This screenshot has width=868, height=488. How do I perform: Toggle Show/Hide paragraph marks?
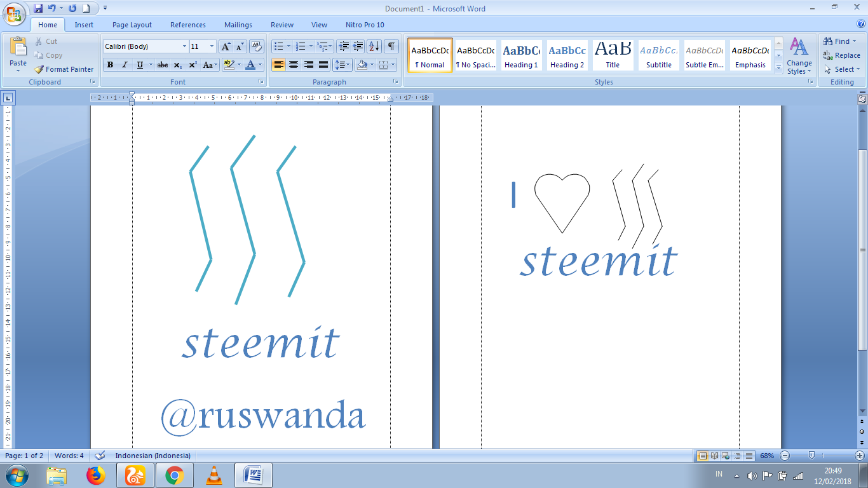(x=392, y=46)
